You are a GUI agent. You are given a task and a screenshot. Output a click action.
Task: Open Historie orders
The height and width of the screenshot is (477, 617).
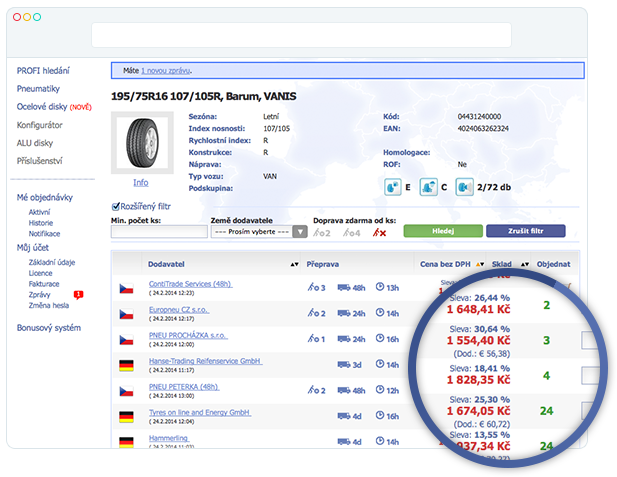point(41,223)
